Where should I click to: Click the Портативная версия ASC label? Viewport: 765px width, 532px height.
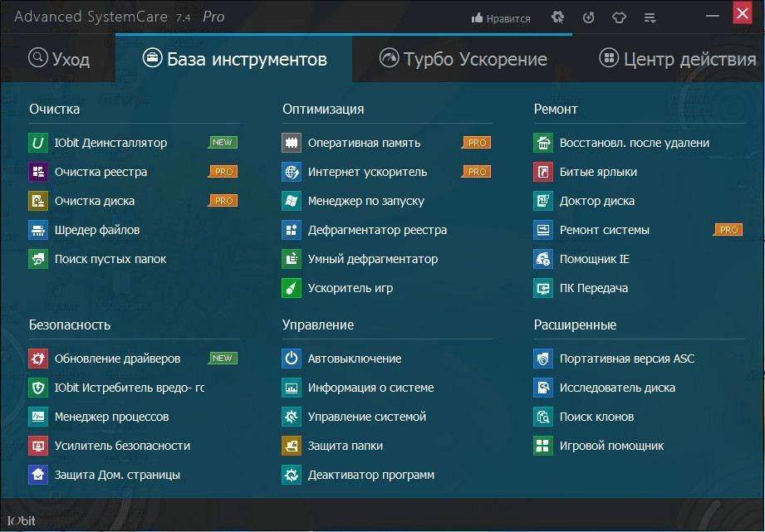626,359
